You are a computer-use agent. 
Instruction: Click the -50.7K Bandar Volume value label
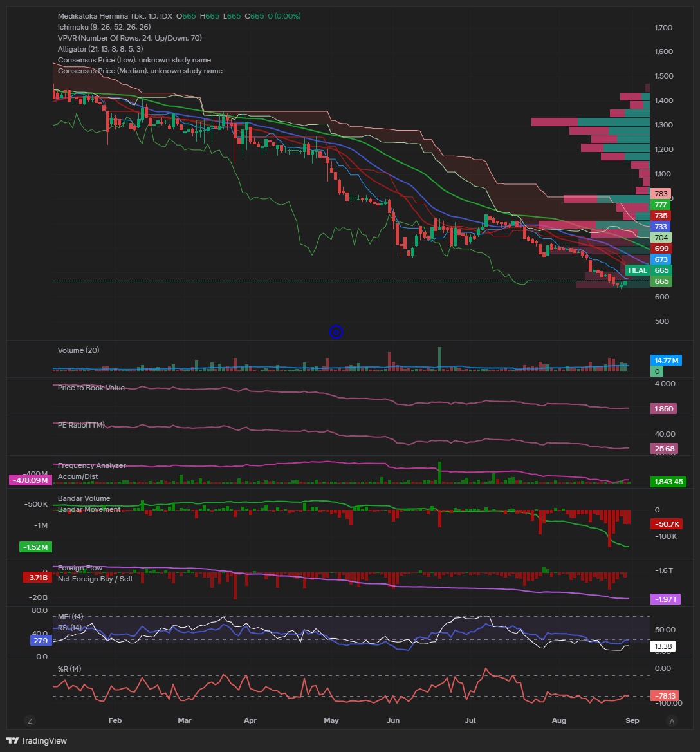(666, 524)
